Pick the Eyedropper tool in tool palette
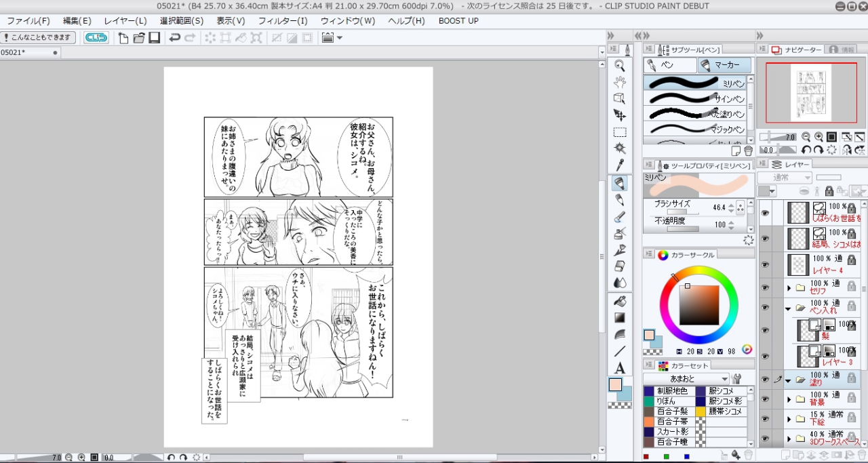868x463 pixels. (x=619, y=165)
